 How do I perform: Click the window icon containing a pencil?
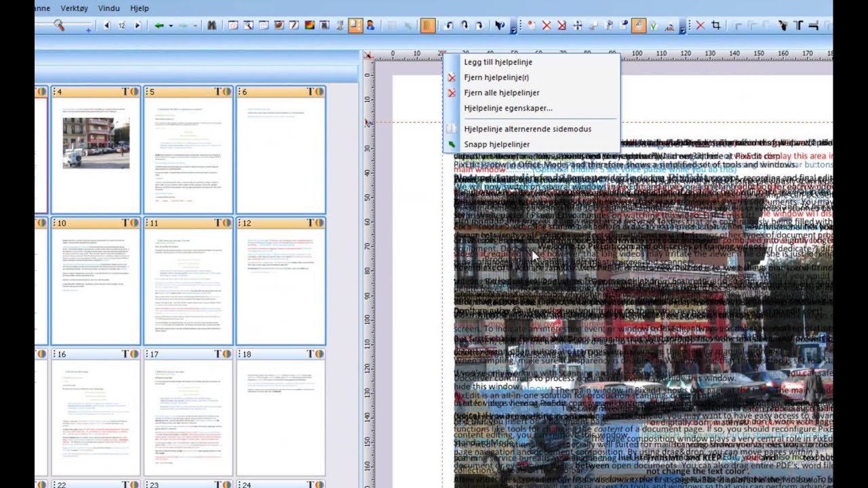(x=294, y=25)
